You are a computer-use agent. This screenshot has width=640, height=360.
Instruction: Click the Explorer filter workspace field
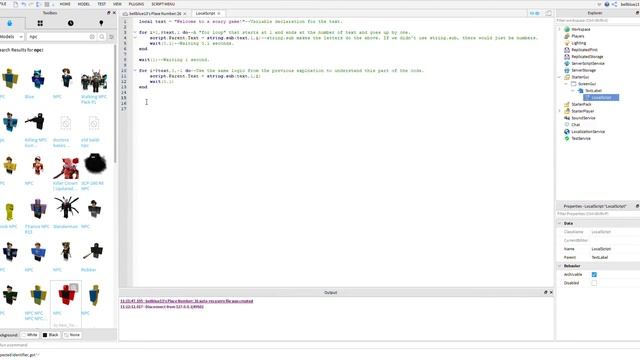(598, 20)
